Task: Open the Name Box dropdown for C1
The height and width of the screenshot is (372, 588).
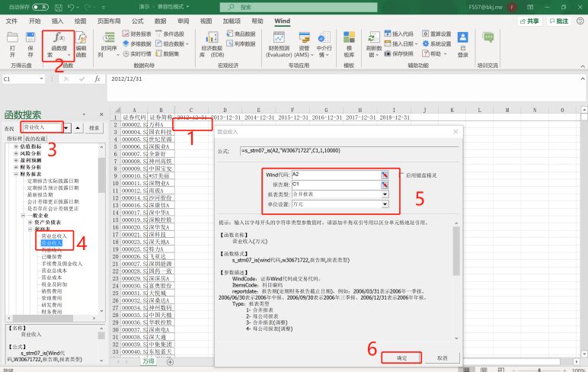Action: coord(41,79)
